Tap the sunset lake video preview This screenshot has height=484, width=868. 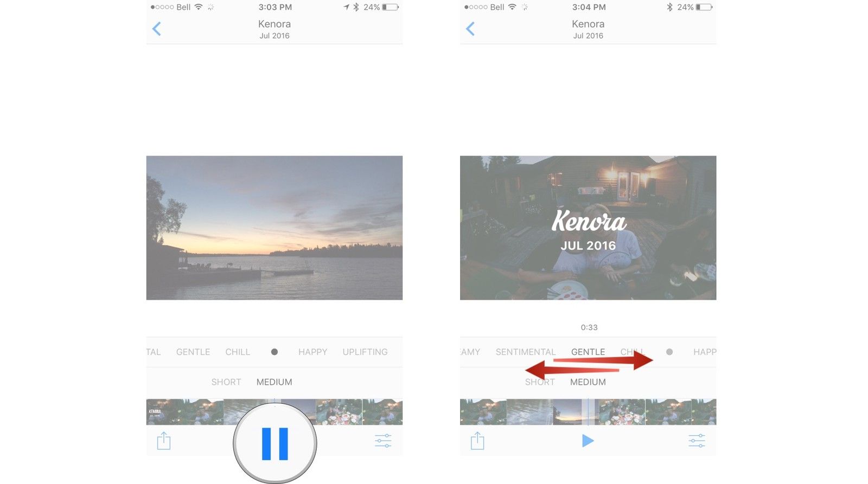point(275,228)
